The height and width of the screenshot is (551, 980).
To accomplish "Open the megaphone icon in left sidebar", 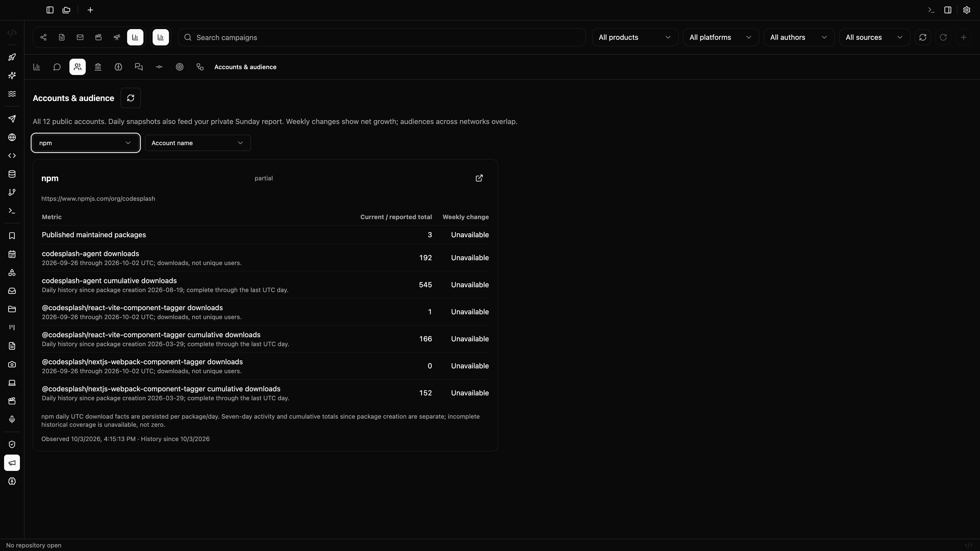I will (x=12, y=463).
